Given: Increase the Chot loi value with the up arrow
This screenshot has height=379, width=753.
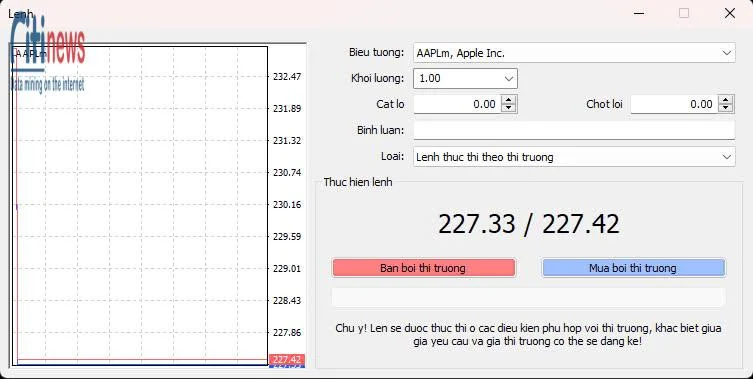Looking at the screenshot, I should pyautogui.click(x=726, y=99).
